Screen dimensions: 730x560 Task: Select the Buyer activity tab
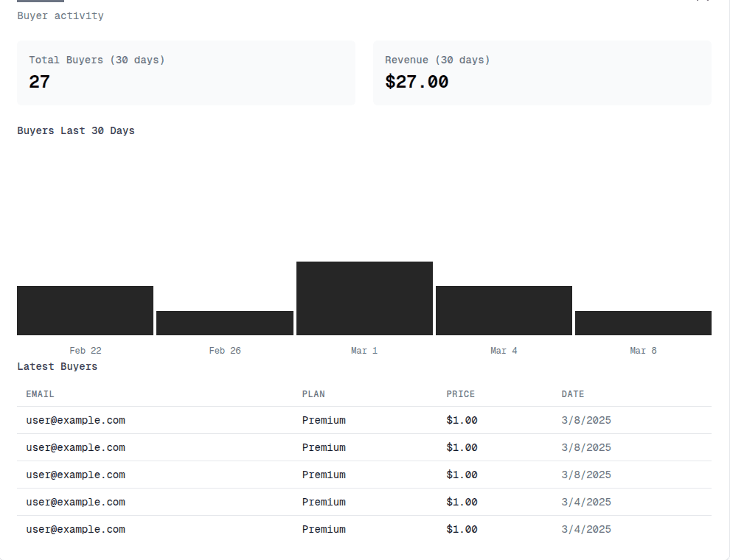coord(60,15)
